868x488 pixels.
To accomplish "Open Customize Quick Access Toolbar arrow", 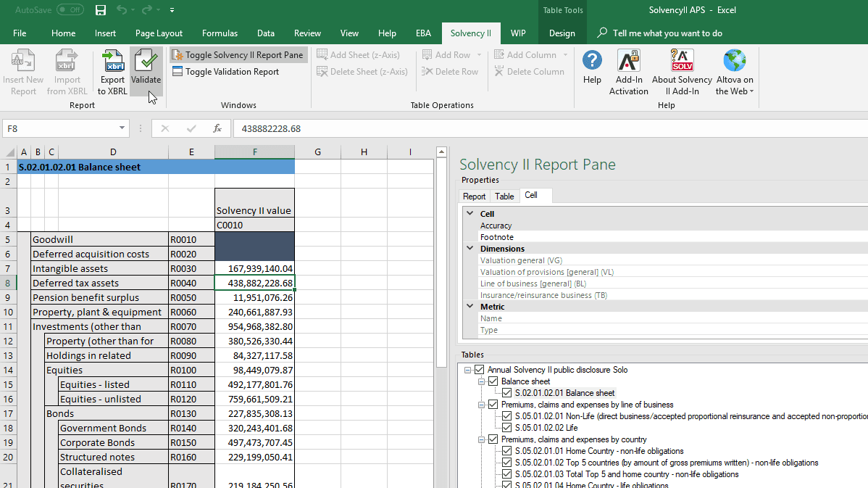I will click(172, 10).
